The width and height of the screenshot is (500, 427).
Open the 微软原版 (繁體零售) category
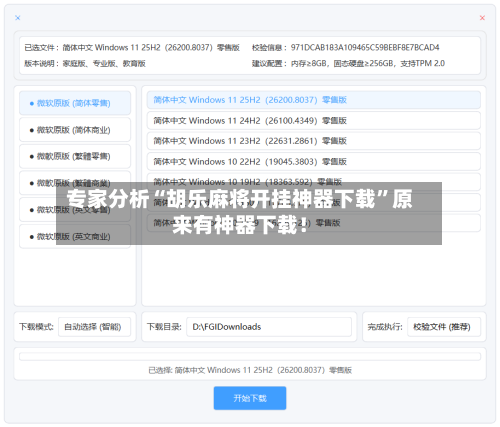coord(75,156)
